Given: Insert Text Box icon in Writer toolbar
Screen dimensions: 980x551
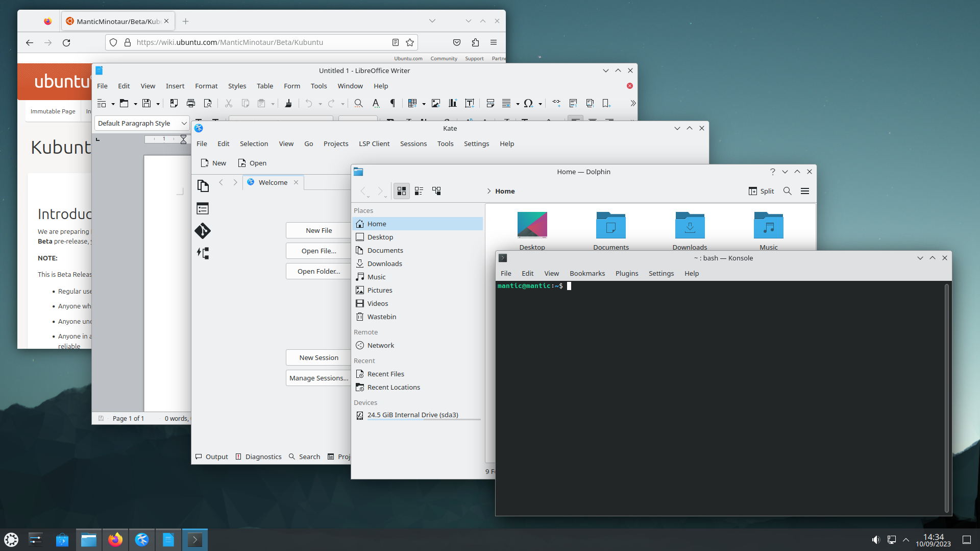Looking at the screenshot, I should pyautogui.click(x=470, y=103).
